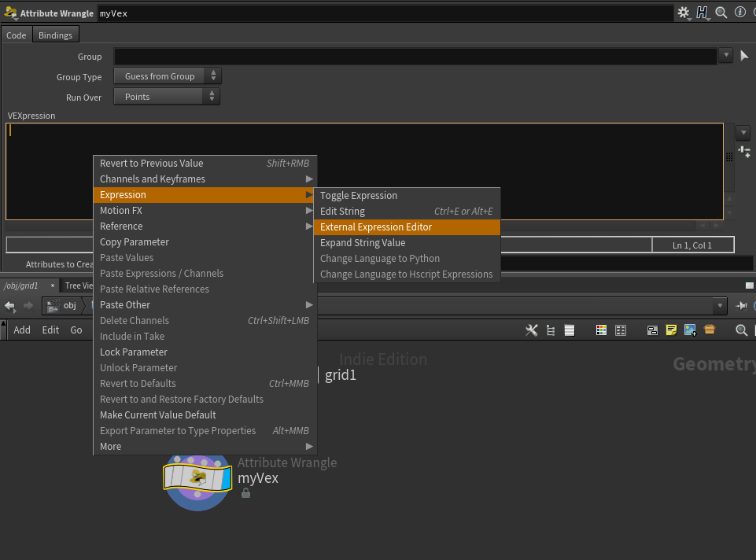Select Copy Parameter in the context menu
This screenshot has width=756, height=560.
pos(135,242)
